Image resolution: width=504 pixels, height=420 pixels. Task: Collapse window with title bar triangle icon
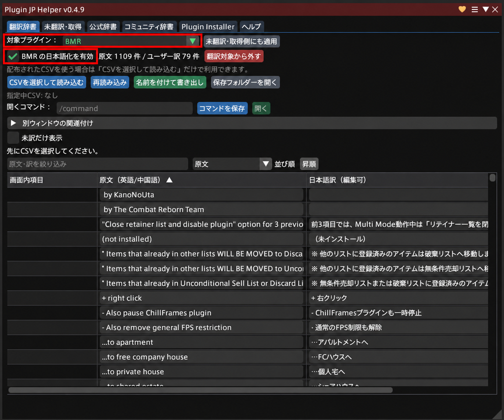[x=486, y=9]
